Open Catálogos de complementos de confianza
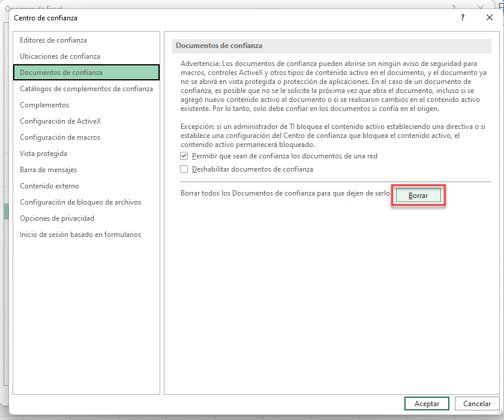This screenshot has height=420, width=504. (x=86, y=89)
